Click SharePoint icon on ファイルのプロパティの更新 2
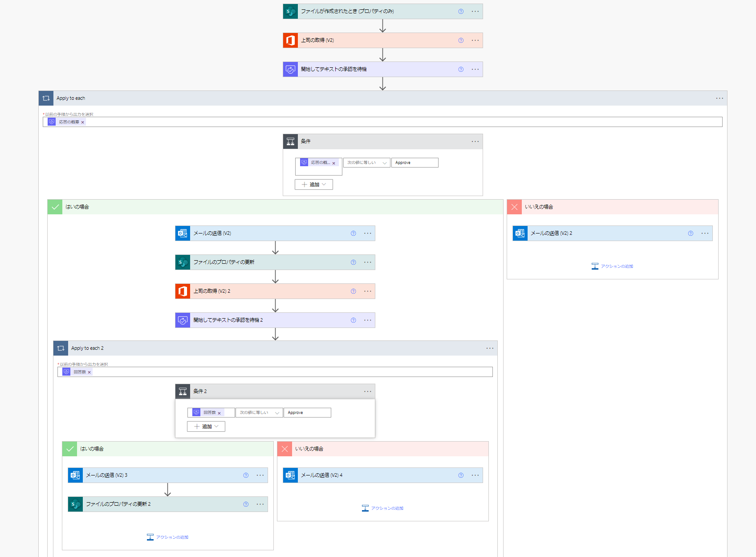Image resolution: width=756 pixels, height=557 pixels. [x=75, y=504]
